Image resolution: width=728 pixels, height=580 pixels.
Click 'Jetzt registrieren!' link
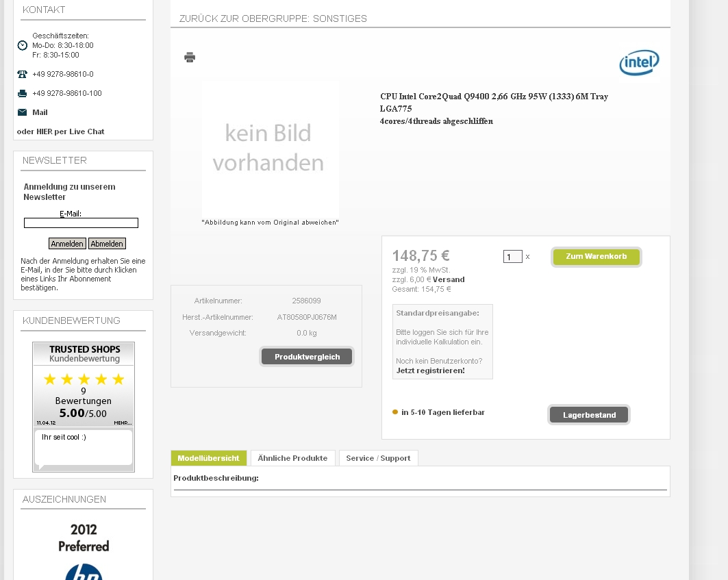click(x=430, y=370)
